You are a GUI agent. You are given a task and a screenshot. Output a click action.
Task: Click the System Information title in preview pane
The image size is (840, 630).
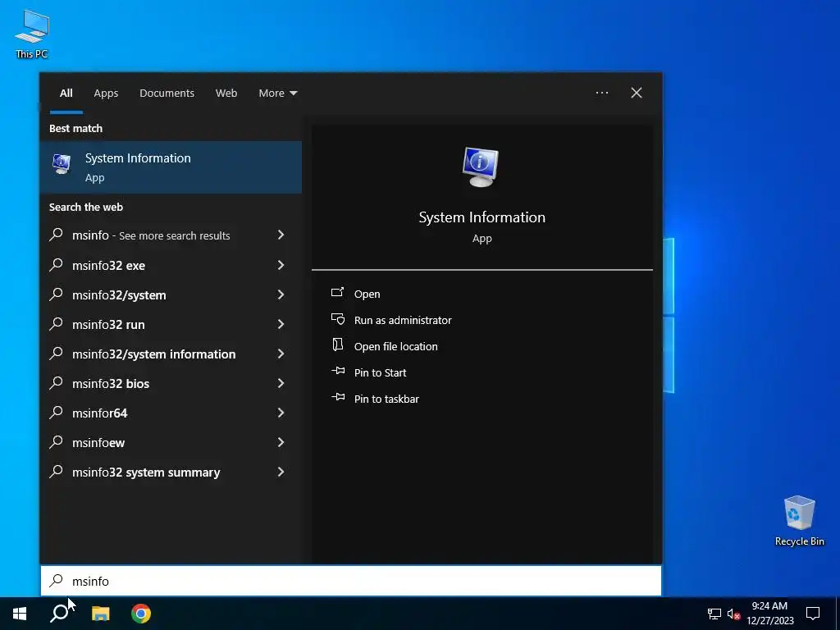482,217
